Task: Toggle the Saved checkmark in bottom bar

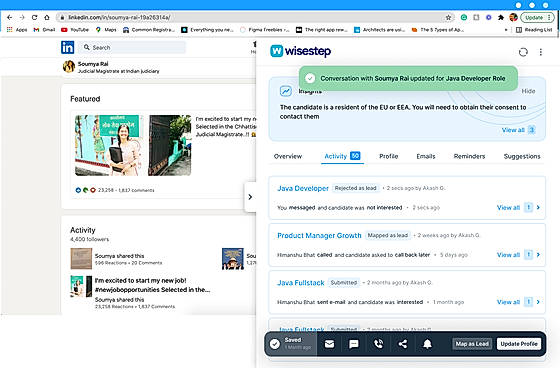Action: (275, 344)
